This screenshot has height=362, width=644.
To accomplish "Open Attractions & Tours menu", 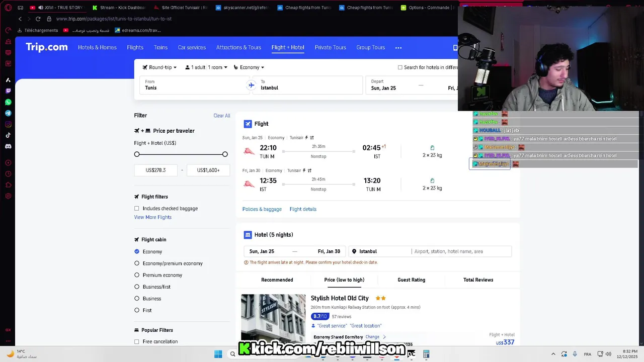I will [x=238, y=47].
